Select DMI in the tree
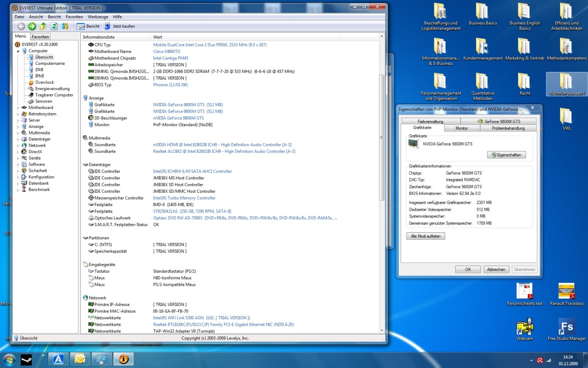The height and width of the screenshot is (368, 588). [x=39, y=70]
